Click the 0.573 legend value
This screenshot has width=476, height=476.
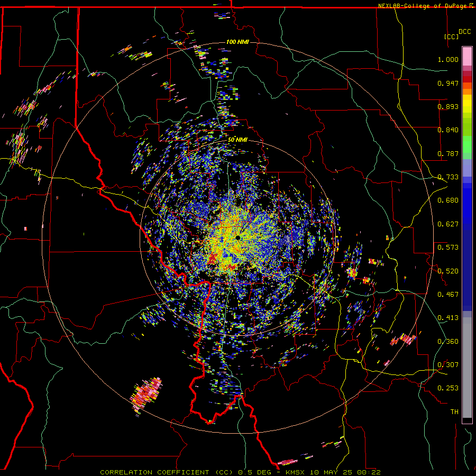point(448,248)
